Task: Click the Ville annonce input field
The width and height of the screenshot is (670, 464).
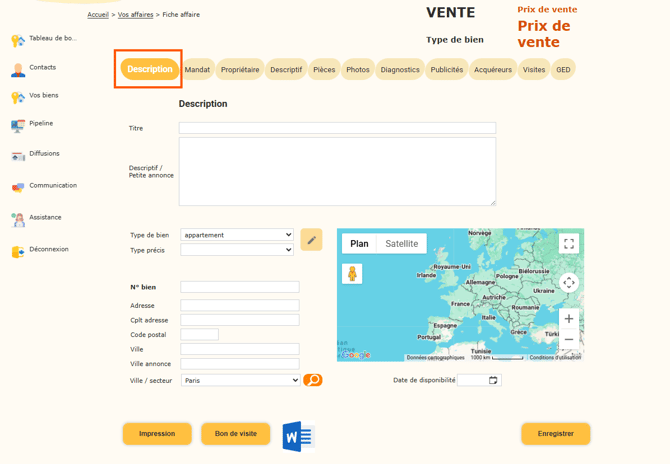Action: [240, 364]
